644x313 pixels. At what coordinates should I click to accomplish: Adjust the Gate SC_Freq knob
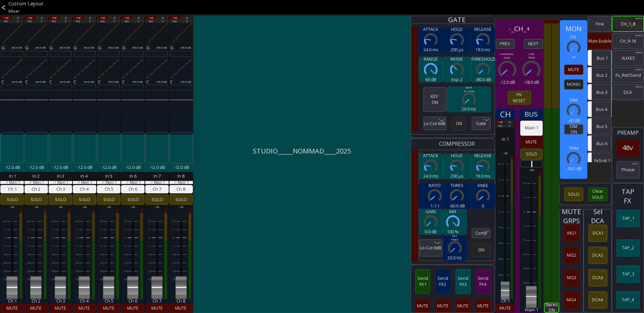[x=469, y=100]
